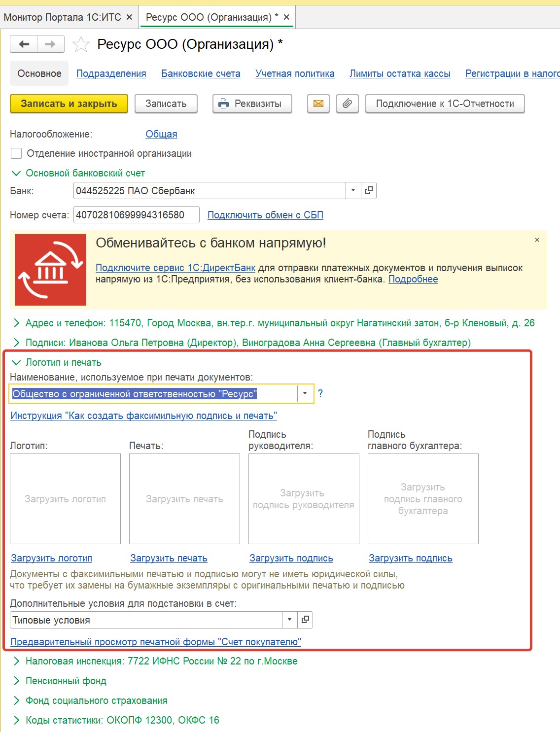
Task: Open the Лимиты остатка кассы section
Action: coord(400,73)
